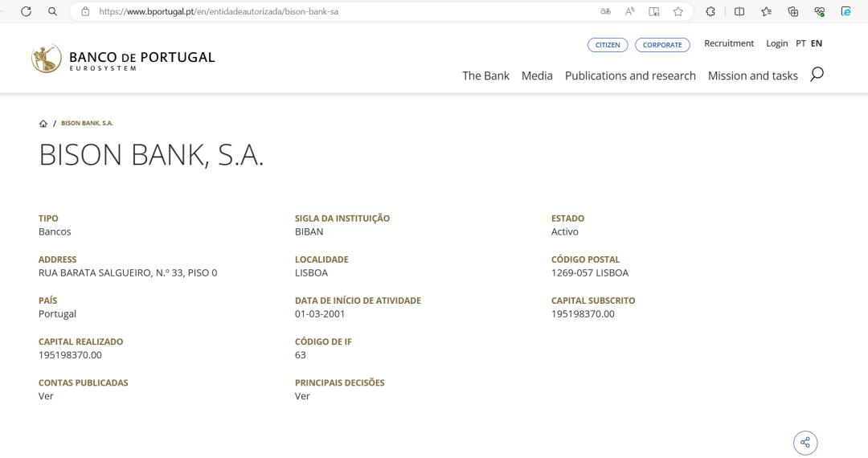Go to home via the breadcrumb house icon
868x458 pixels.
coord(43,124)
